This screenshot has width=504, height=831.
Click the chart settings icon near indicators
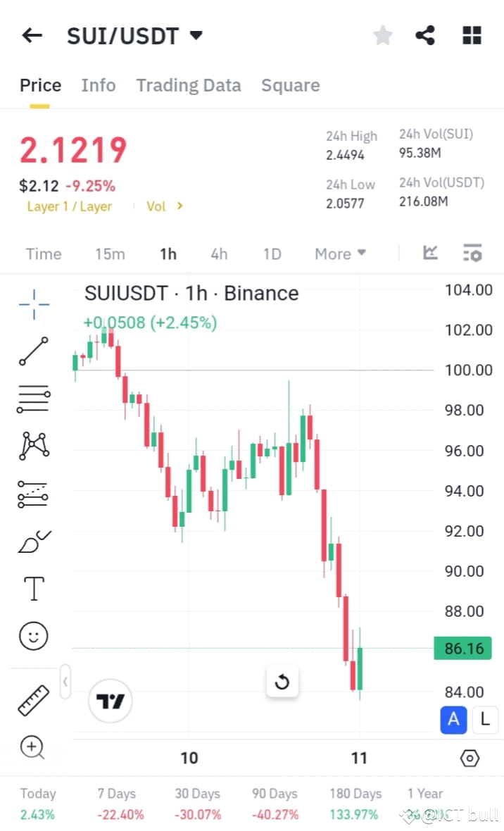472,253
